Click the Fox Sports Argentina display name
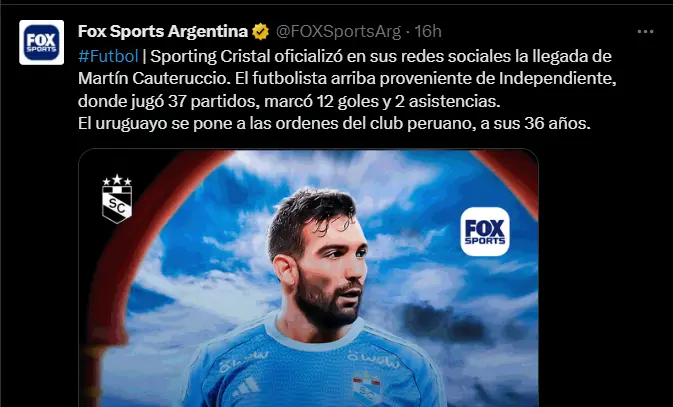The height and width of the screenshot is (407, 673). (x=163, y=31)
